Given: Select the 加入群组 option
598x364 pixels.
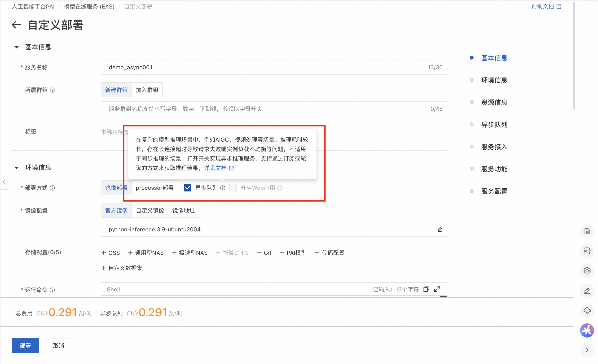Looking at the screenshot, I should [147, 90].
